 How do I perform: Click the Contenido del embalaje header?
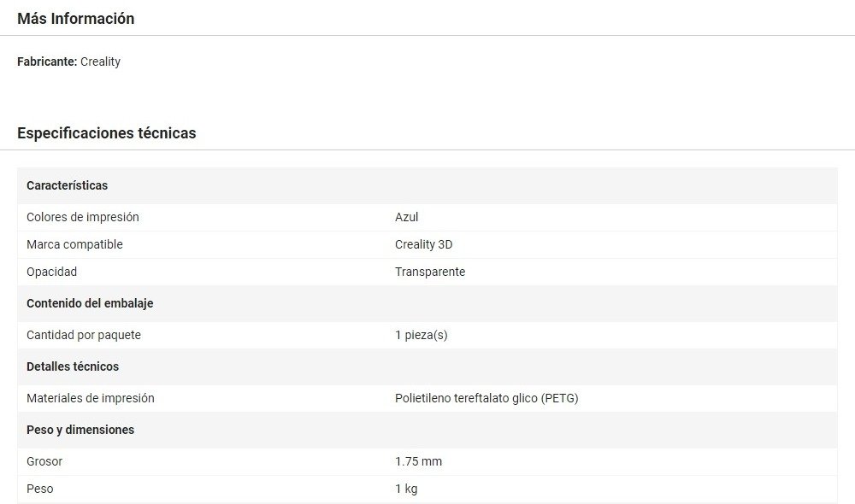pos(90,303)
